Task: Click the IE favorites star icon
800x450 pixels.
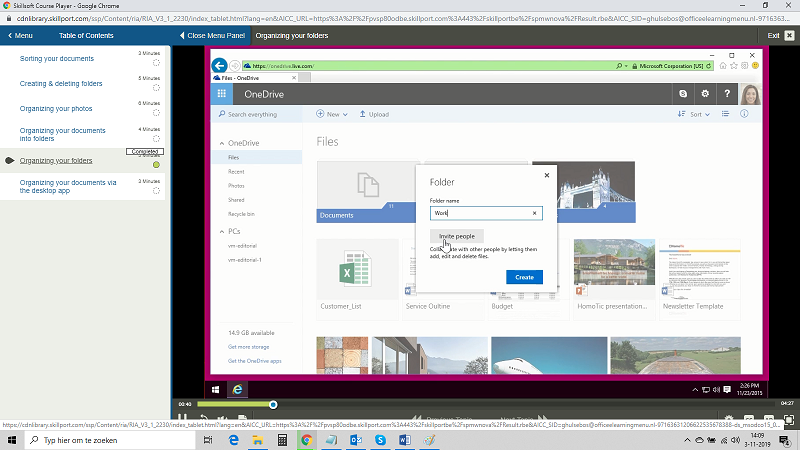Action: [734, 66]
